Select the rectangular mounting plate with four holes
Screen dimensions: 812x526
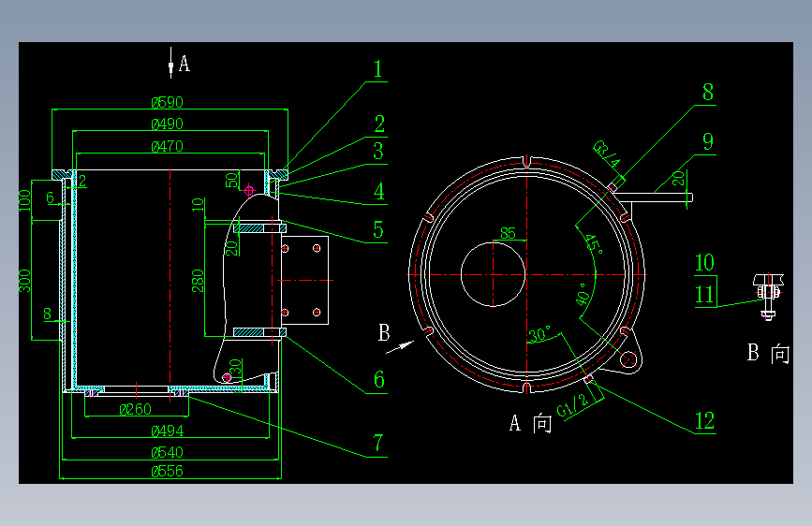[x=304, y=280]
